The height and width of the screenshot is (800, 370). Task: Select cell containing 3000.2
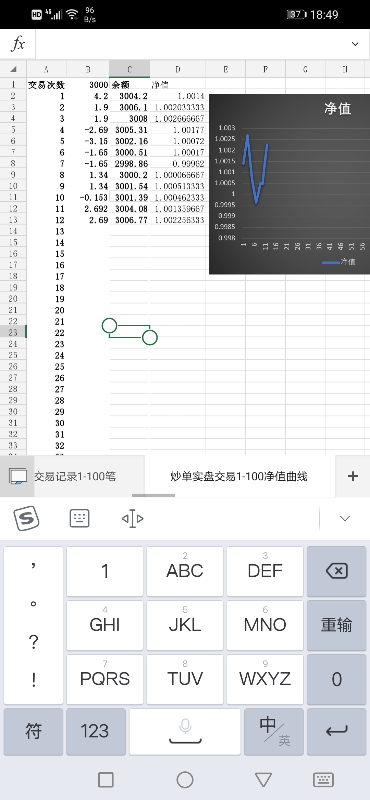pyautogui.click(x=130, y=175)
